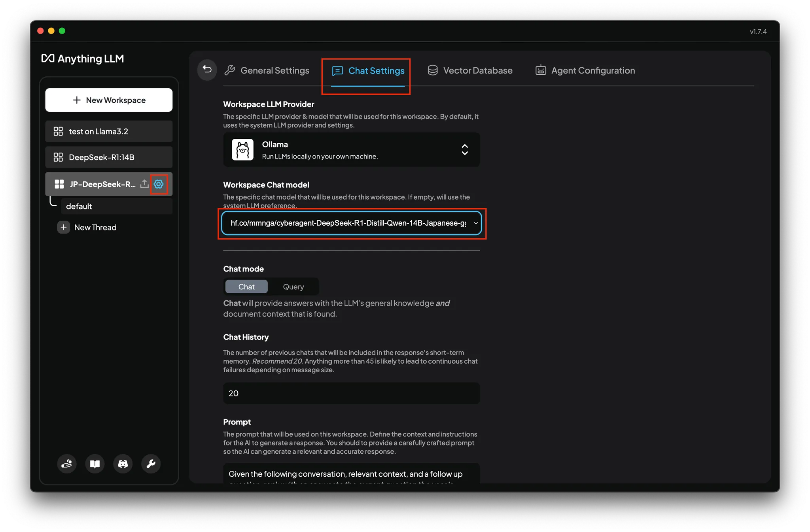
Task: Click the plus icon beside New Thread
Action: tap(63, 227)
